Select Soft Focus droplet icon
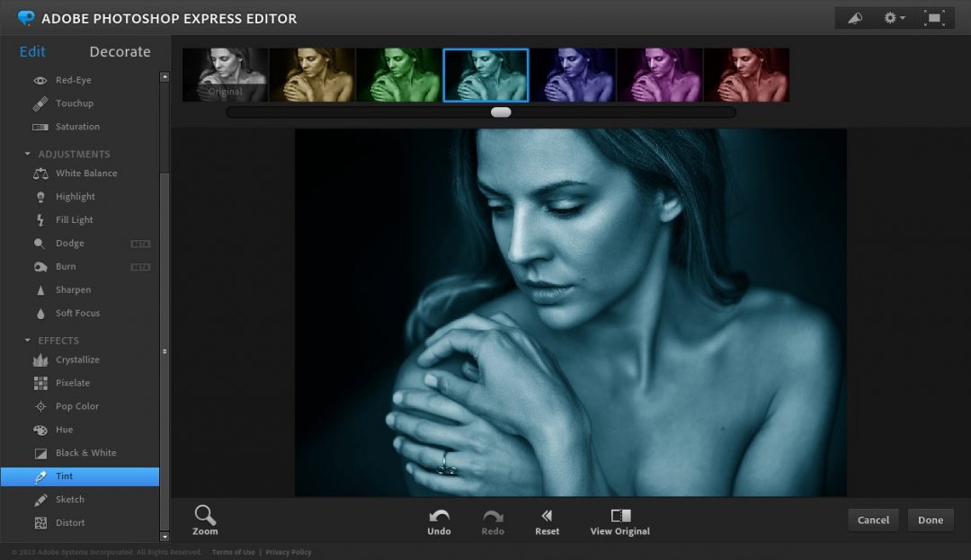This screenshot has height=560, width=971. [x=40, y=313]
